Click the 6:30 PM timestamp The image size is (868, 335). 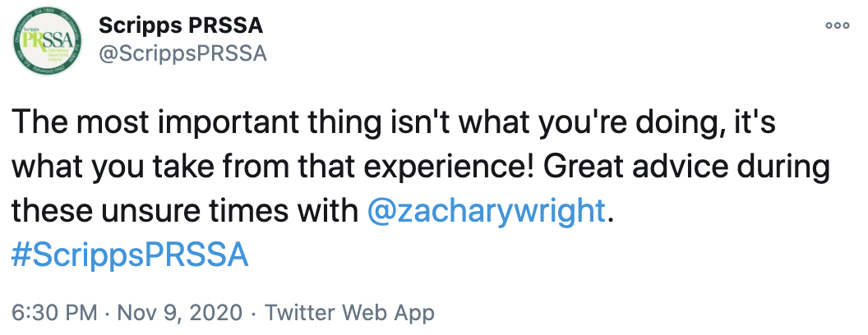point(54,313)
